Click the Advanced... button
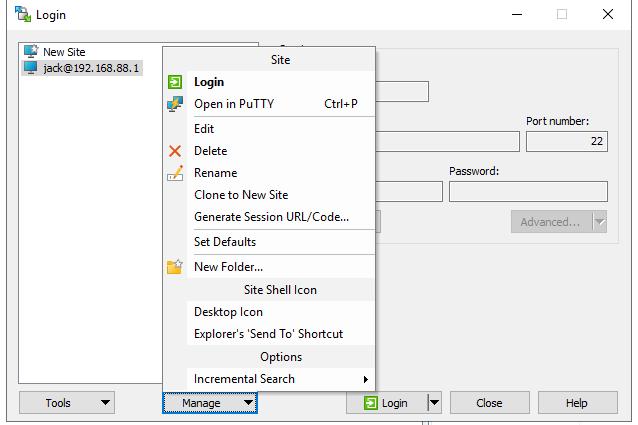638x425 pixels. tap(551, 222)
